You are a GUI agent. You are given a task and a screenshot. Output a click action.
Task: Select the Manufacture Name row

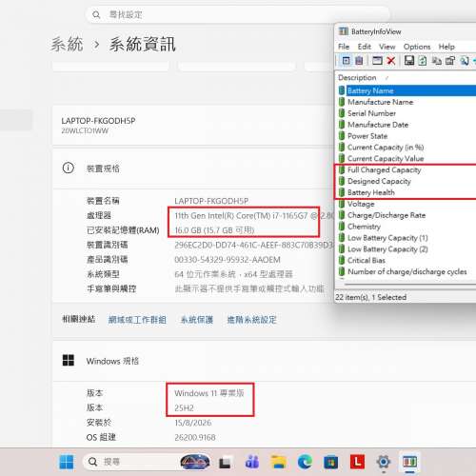tap(407, 102)
